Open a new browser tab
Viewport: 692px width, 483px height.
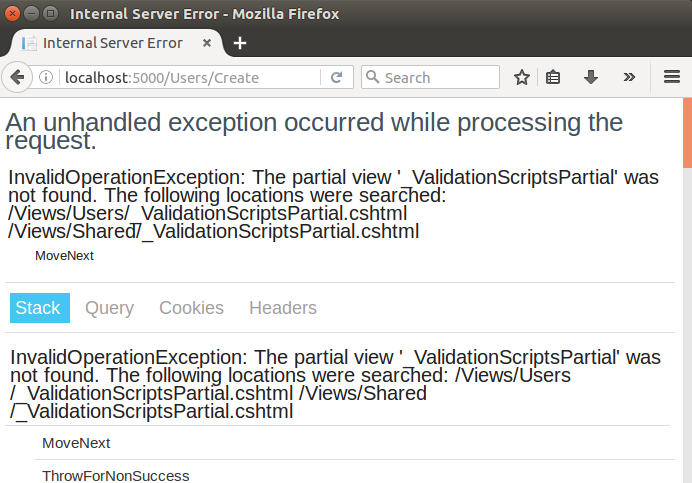click(240, 43)
